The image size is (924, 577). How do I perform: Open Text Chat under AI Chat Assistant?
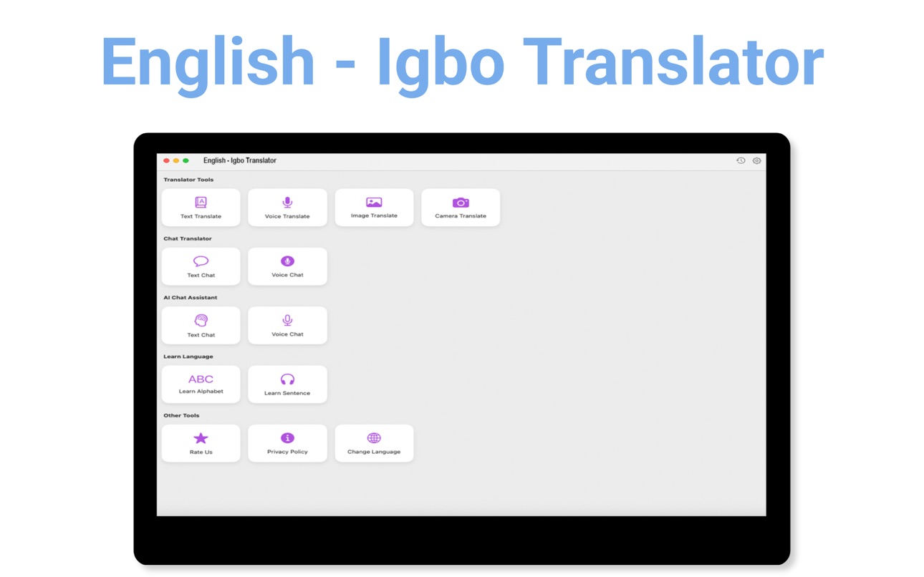click(201, 326)
